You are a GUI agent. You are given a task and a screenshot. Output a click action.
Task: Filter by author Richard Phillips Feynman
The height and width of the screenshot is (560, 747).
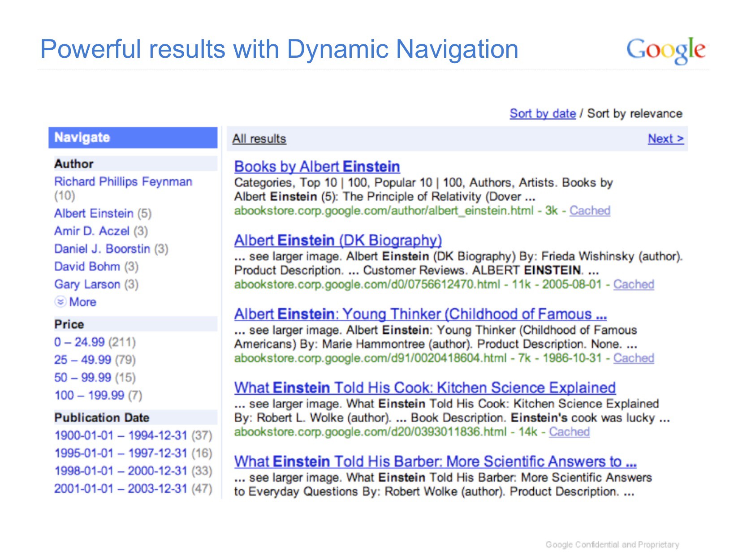click(123, 181)
